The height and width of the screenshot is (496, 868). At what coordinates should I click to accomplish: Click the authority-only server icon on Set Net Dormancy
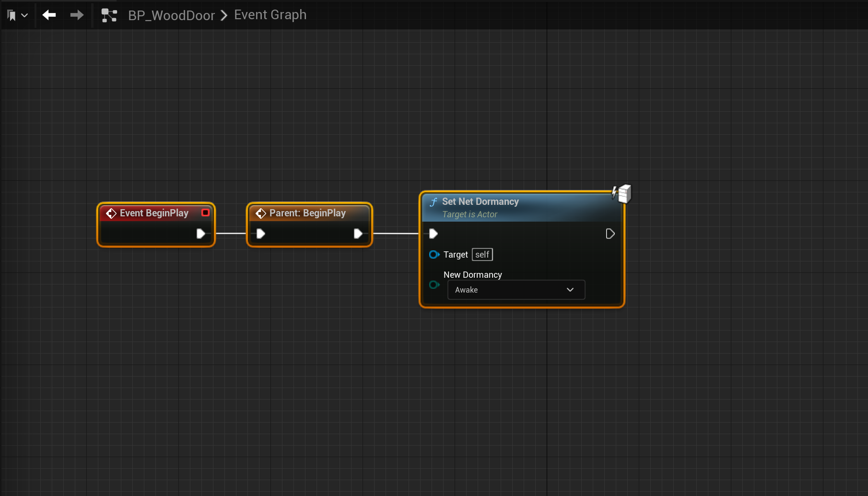[x=622, y=194]
